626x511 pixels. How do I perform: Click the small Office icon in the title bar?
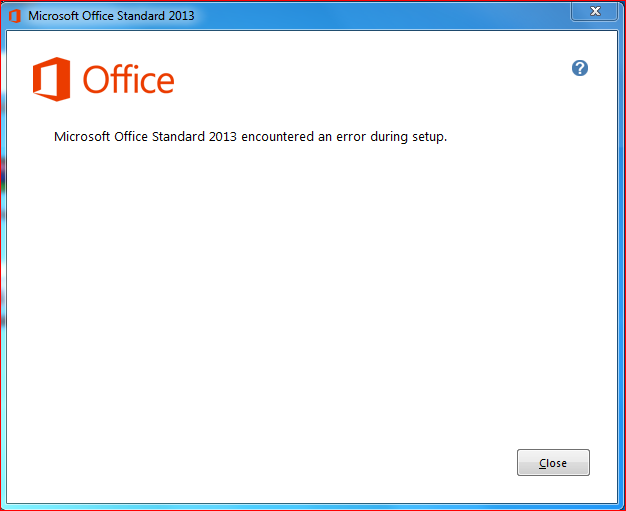coord(15,16)
